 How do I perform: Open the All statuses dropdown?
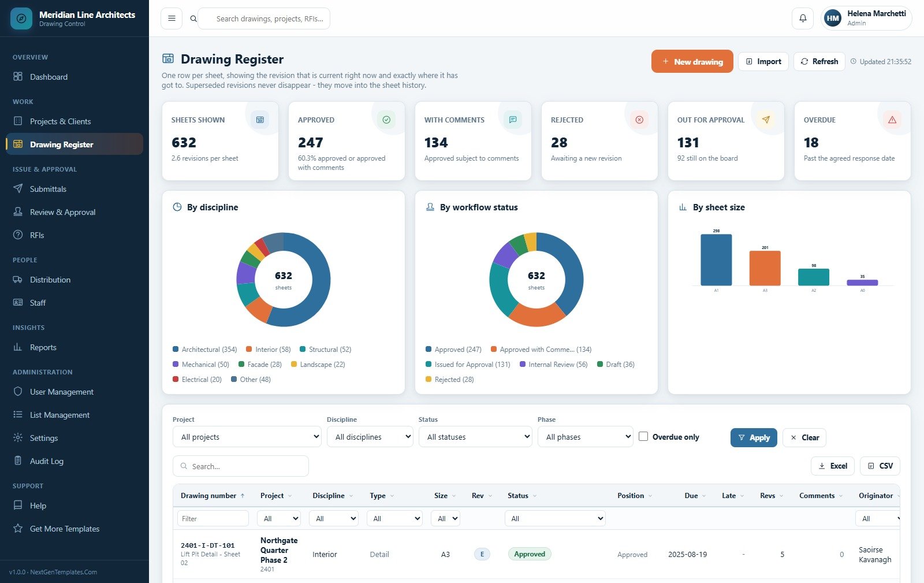[x=475, y=437]
